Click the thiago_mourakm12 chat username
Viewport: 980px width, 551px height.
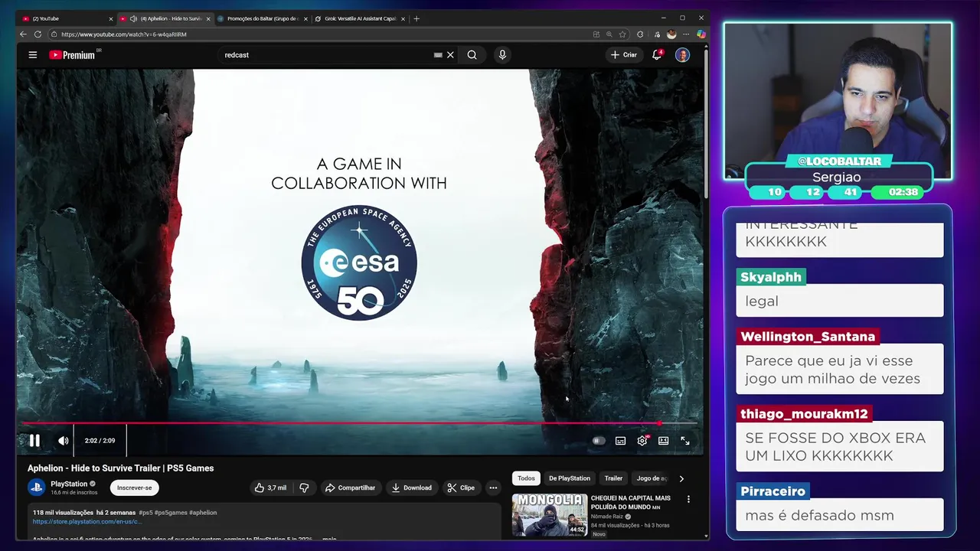coord(804,414)
